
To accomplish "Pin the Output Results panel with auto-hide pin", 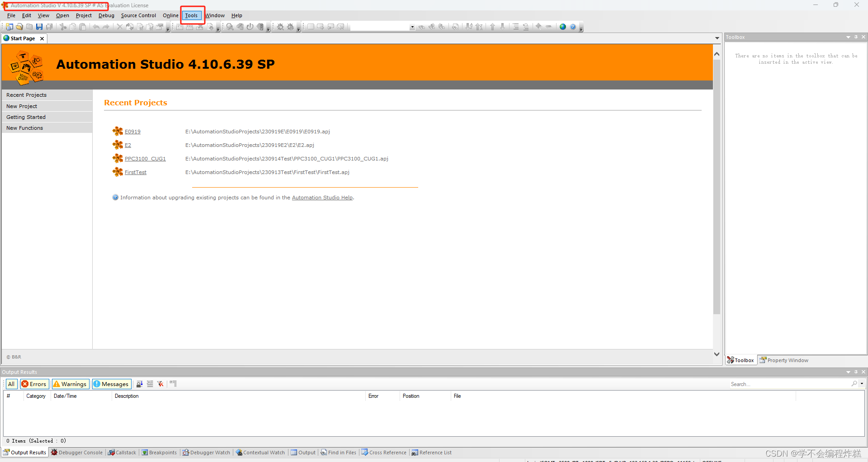I will tap(856, 372).
